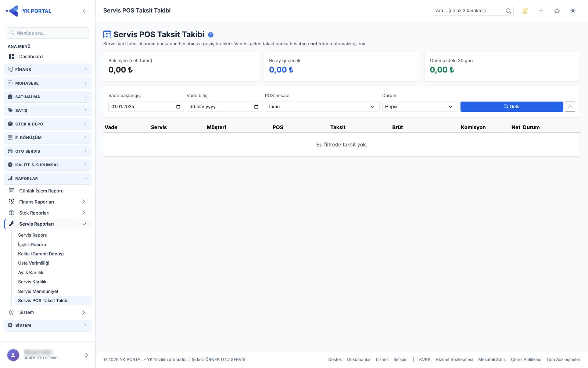Open the Vade başlangıç calendar picker icon
The image size is (588, 368).
click(178, 107)
